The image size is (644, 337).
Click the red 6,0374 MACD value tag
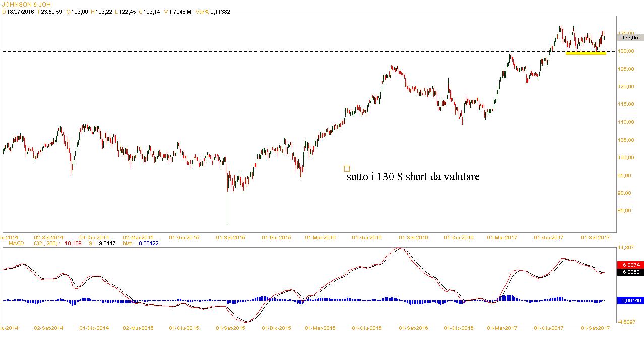[x=630, y=265]
